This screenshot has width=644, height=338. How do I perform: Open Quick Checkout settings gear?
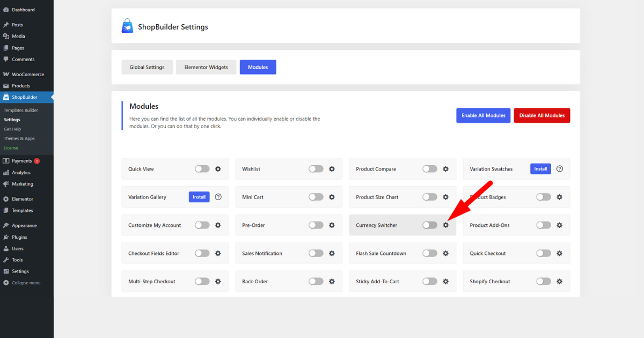click(x=559, y=253)
